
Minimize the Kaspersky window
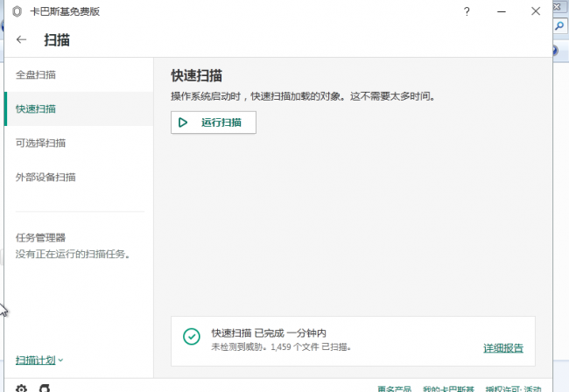502,11
